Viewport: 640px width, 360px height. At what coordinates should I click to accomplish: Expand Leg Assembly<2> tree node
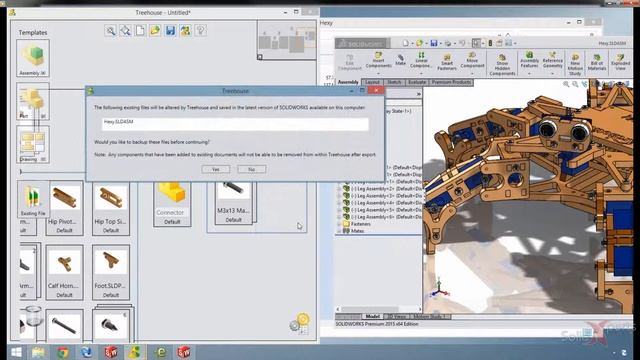pos(338,189)
